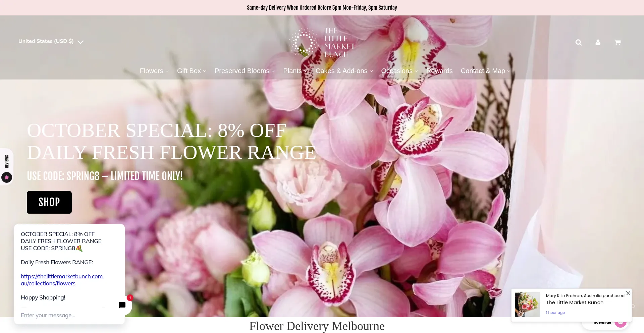Open the purchased bouquet thumbnail
The height and width of the screenshot is (333, 644).
click(x=527, y=305)
